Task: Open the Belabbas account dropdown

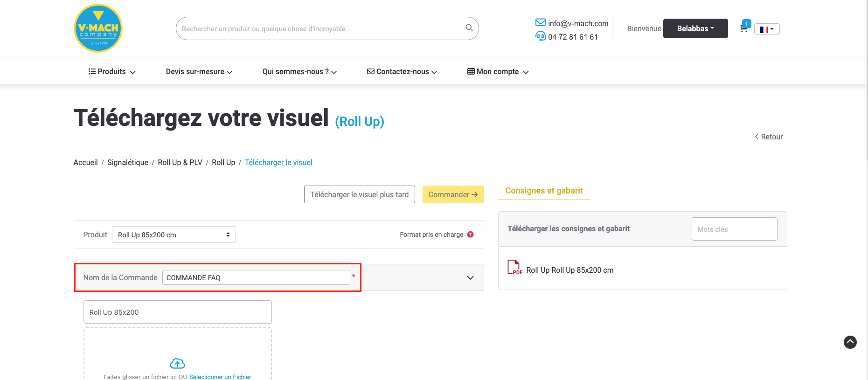Action: (x=695, y=28)
